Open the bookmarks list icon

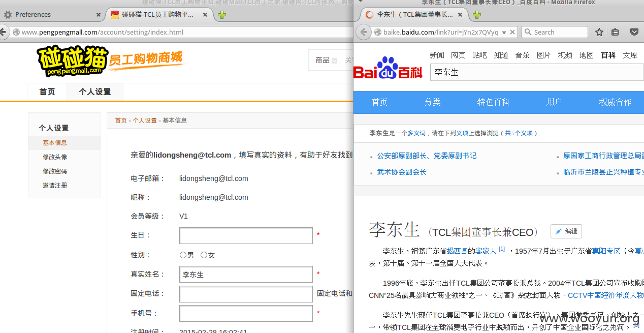point(615,32)
